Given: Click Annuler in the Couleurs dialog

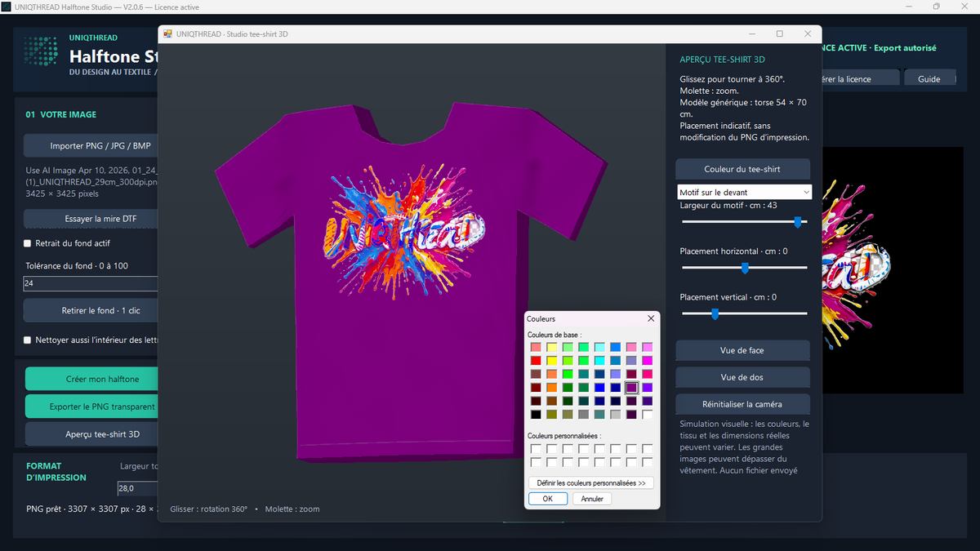Looking at the screenshot, I should click(x=592, y=499).
